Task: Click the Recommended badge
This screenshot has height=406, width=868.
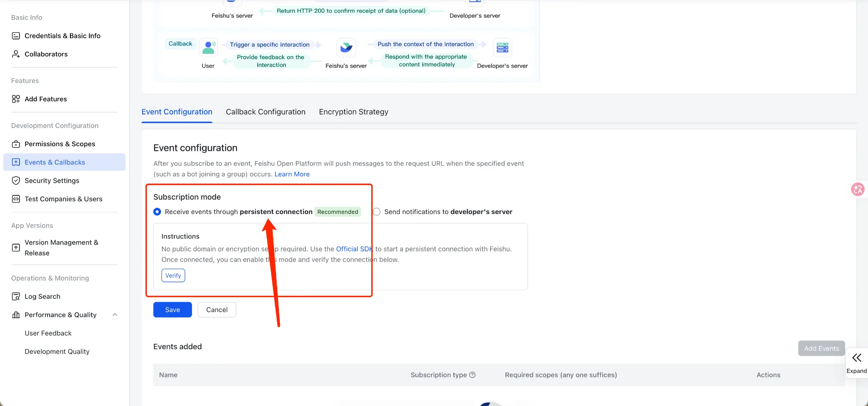Action: coord(338,211)
